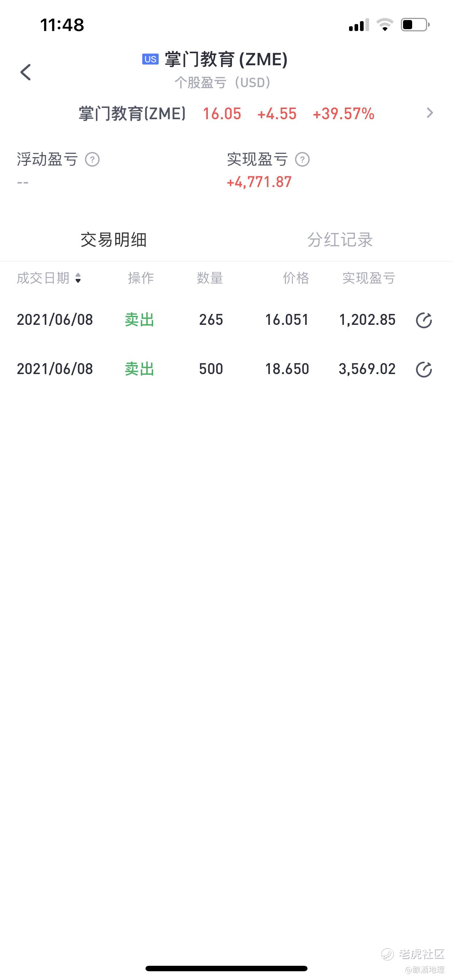Viewport: 453px width, 980px height.
Task: Tap the US market badge icon
Action: pos(150,59)
